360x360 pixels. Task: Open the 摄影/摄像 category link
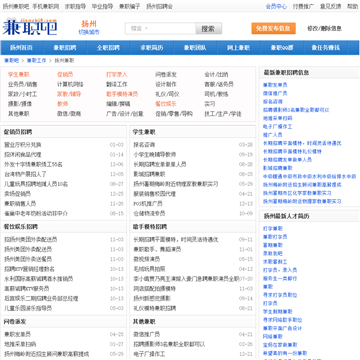tap(20, 104)
